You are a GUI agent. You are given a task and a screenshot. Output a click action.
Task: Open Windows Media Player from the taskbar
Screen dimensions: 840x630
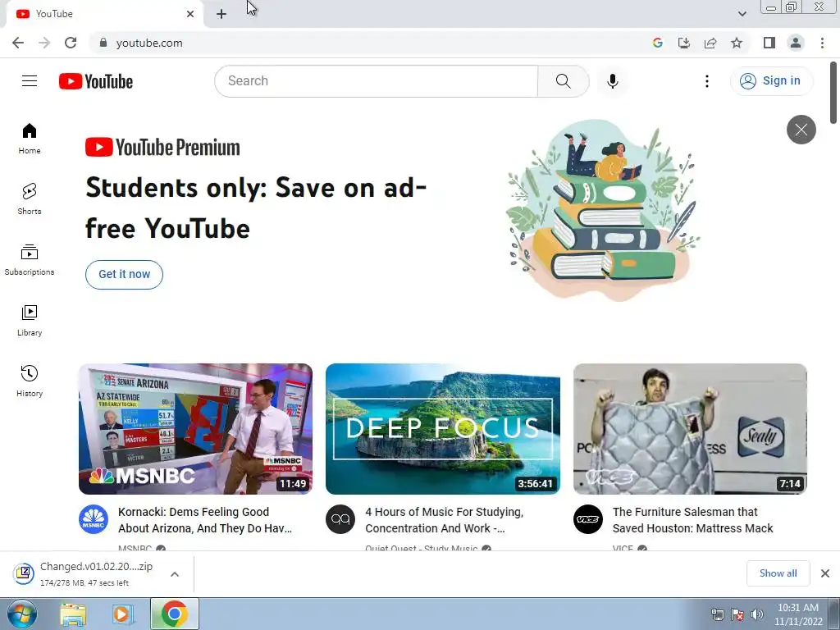pyautogui.click(x=122, y=614)
